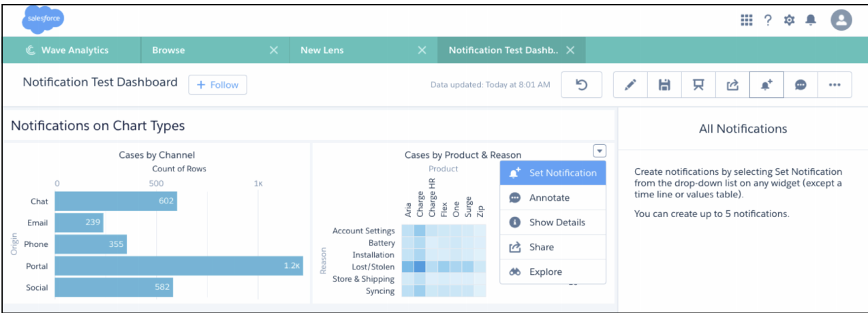Screen dimensions: 868x313
Task: Click the Notification Test Dashboard title
Action: point(100,82)
